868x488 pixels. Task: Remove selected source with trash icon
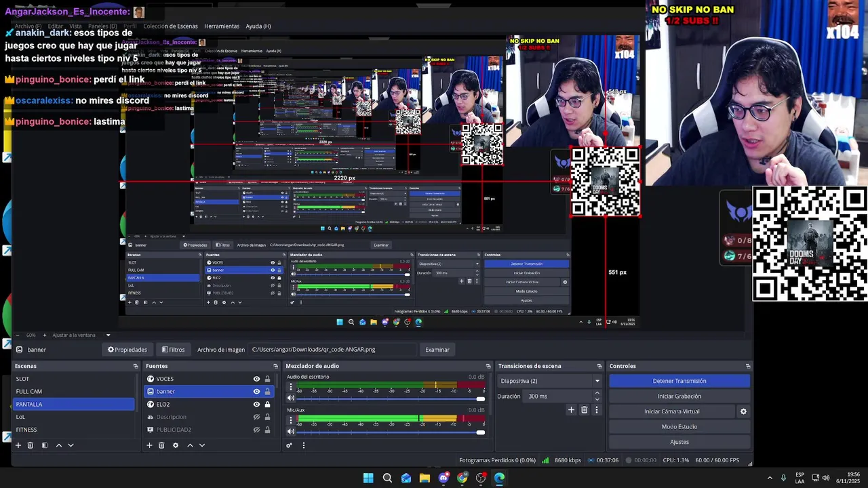click(161, 445)
